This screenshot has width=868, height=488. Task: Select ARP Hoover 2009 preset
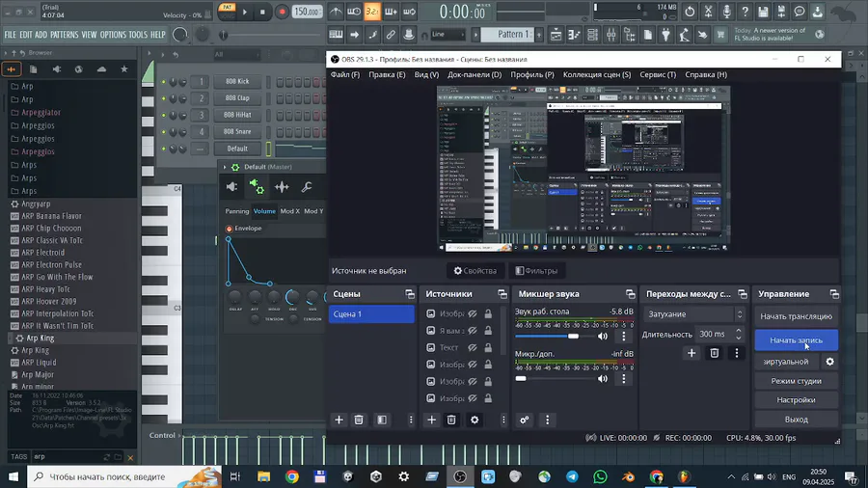(49, 302)
